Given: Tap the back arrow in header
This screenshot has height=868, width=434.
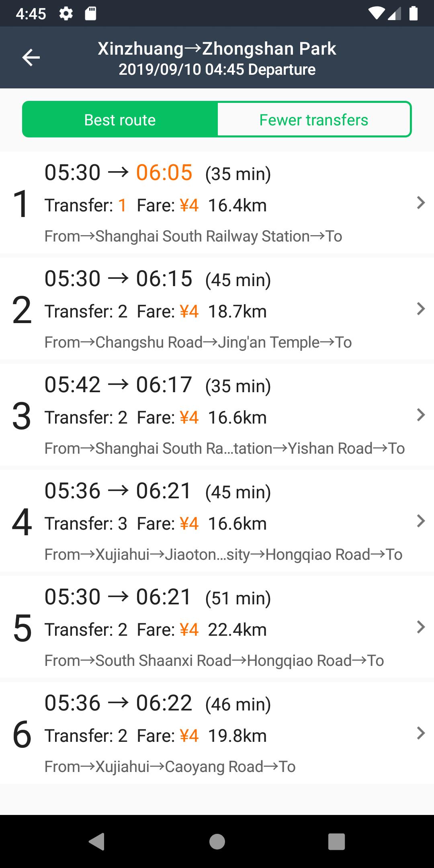Looking at the screenshot, I should coord(31,57).
